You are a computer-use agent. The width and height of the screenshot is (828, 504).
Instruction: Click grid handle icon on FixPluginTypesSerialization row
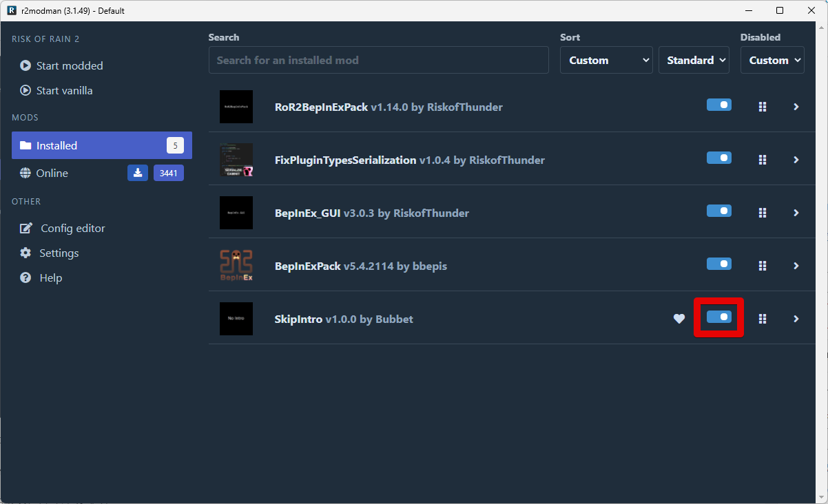pos(763,160)
